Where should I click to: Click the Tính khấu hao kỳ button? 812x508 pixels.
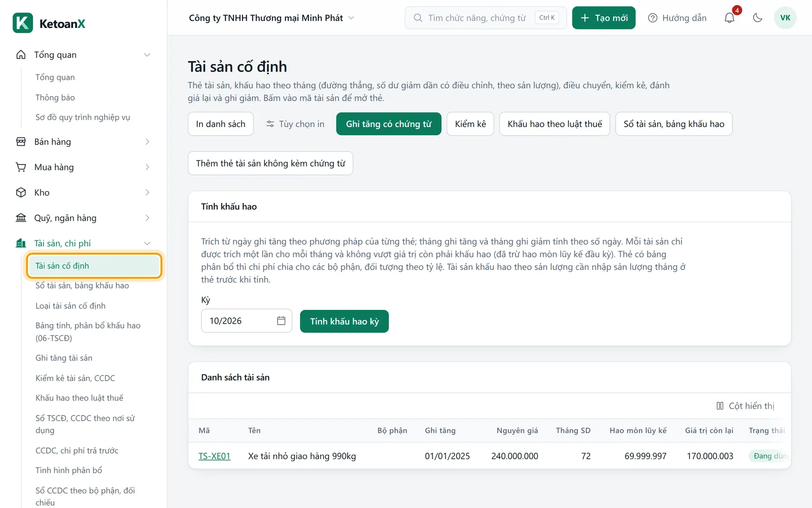coord(344,321)
